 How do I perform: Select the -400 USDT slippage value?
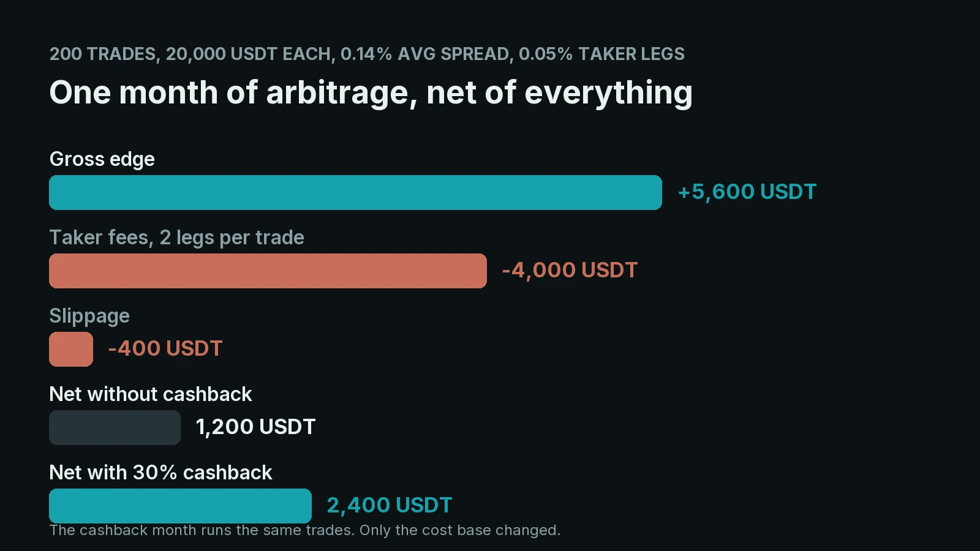(x=165, y=349)
